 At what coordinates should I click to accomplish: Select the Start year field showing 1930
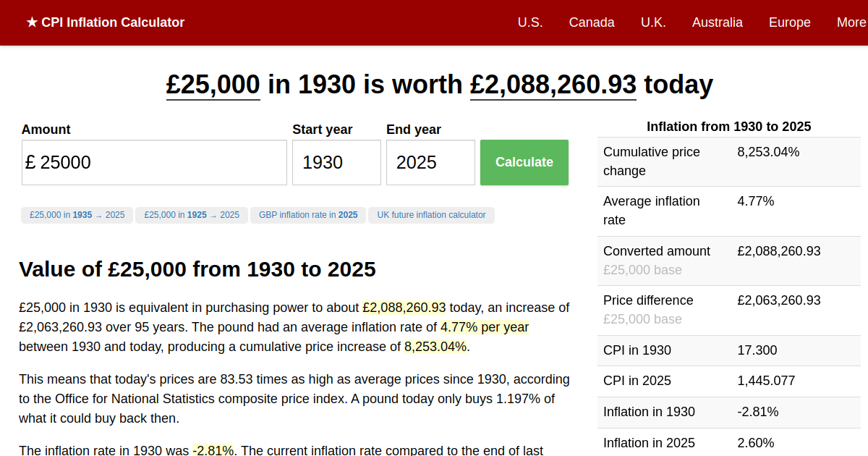pyautogui.click(x=336, y=162)
